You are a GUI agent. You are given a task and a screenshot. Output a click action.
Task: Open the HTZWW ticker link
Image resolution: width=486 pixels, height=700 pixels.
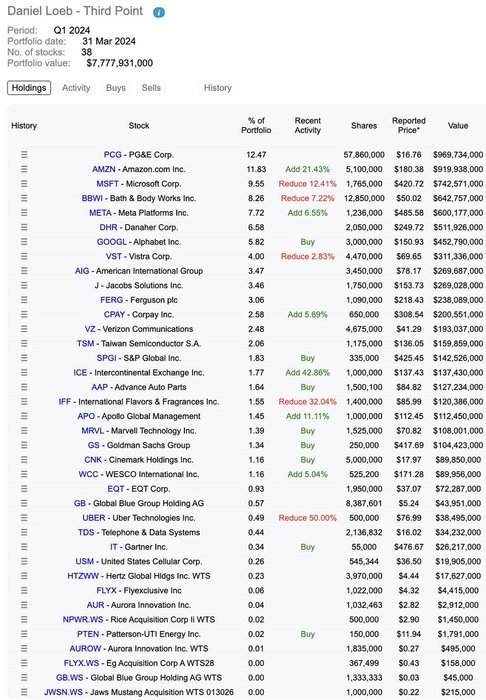coord(83,576)
